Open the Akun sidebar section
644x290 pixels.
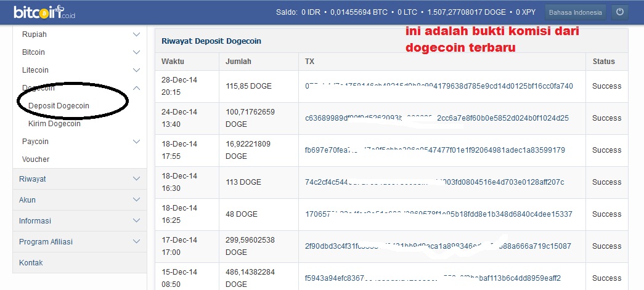[79, 199]
